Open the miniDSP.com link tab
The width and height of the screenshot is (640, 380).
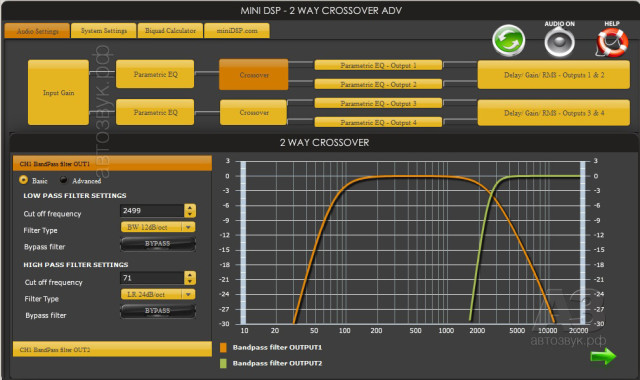[x=237, y=31]
